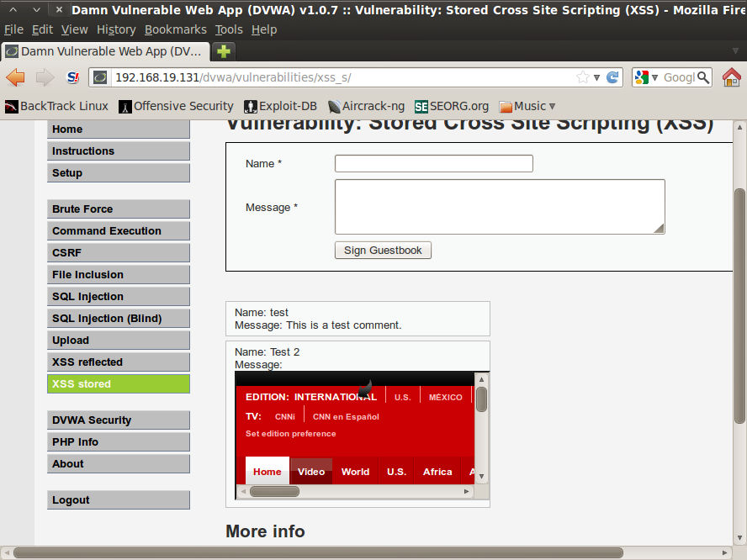Click the grayed-out forward arrow
This screenshot has width=747, height=560.
[45, 77]
